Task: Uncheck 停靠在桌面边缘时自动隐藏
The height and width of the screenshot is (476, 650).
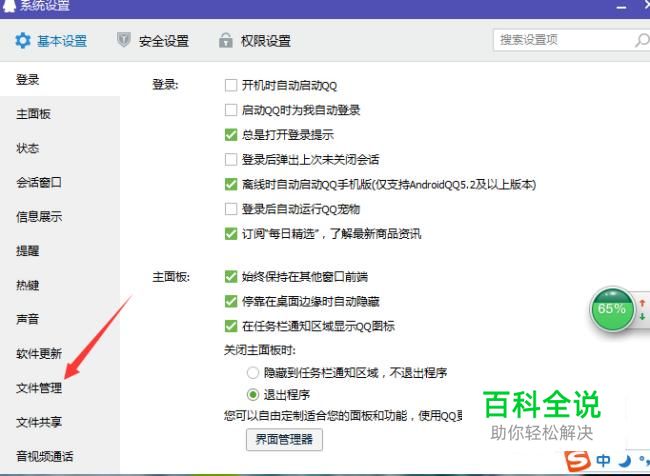Action: pyautogui.click(x=231, y=301)
